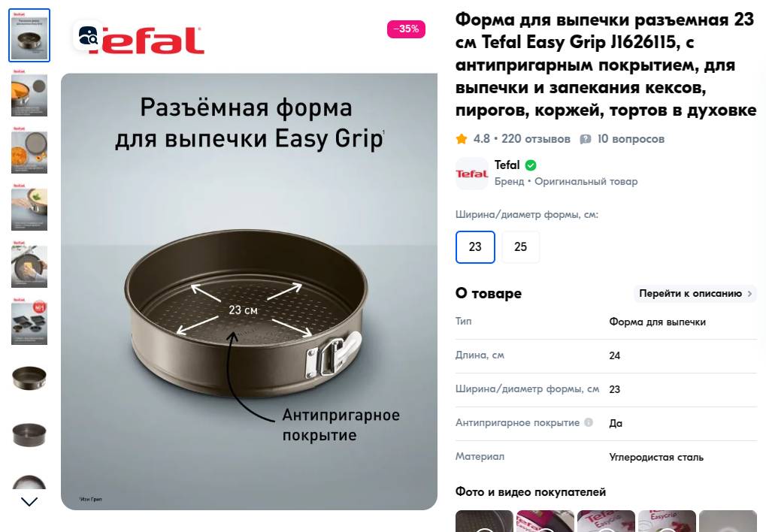This screenshot has width=766, height=532.
Task: Open the first customer photo thumbnail
Action: [484, 521]
